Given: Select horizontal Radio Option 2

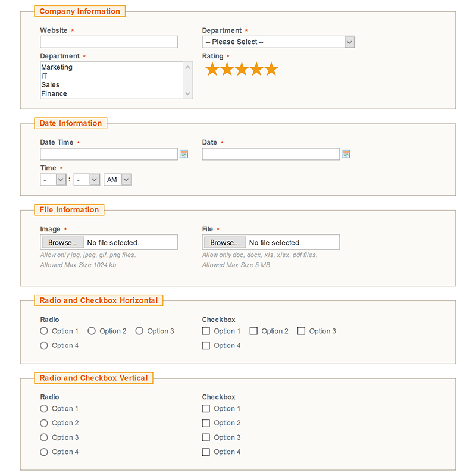Looking at the screenshot, I should (x=92, y=331).
